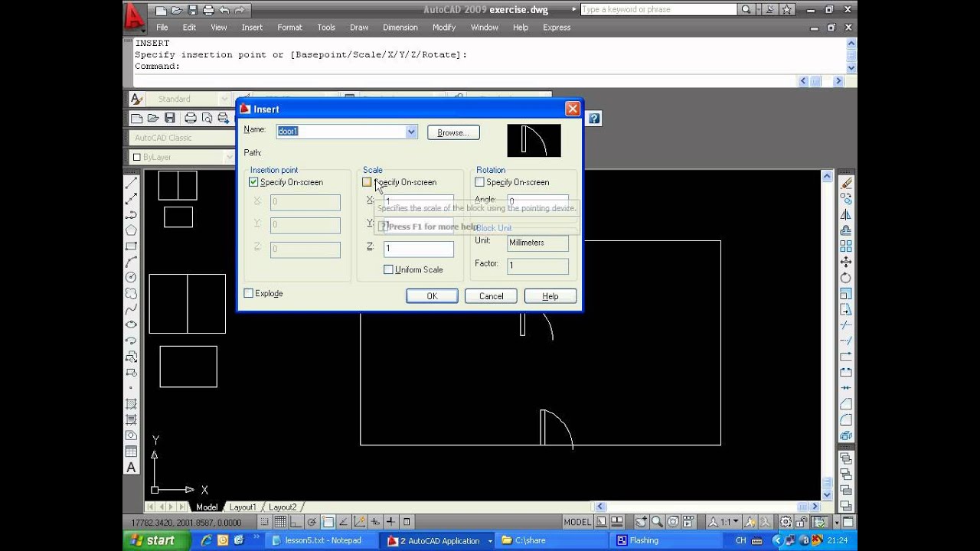980x551 pixels.
Task: Open the Insert menu
Action: point(252,28)
